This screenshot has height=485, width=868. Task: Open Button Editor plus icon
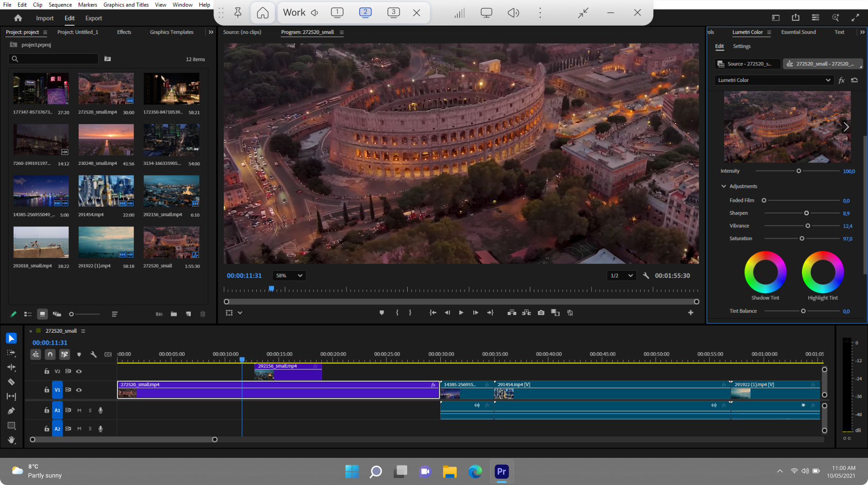(690, 313)
